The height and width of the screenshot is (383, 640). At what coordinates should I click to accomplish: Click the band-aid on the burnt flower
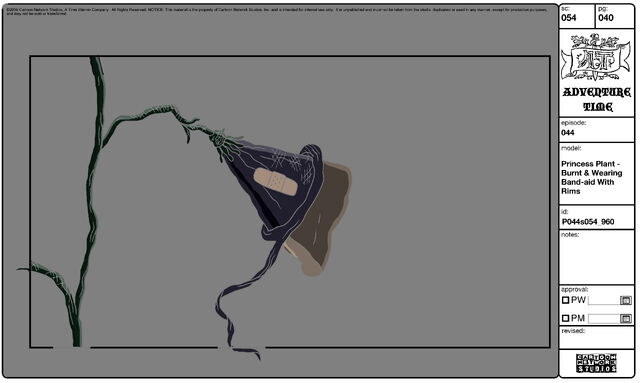276,181
